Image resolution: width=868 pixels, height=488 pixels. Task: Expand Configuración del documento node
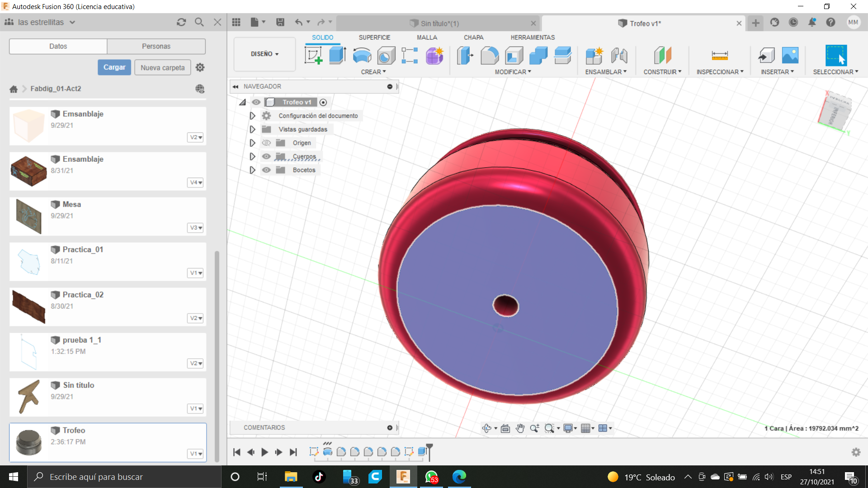click(252, 116)
